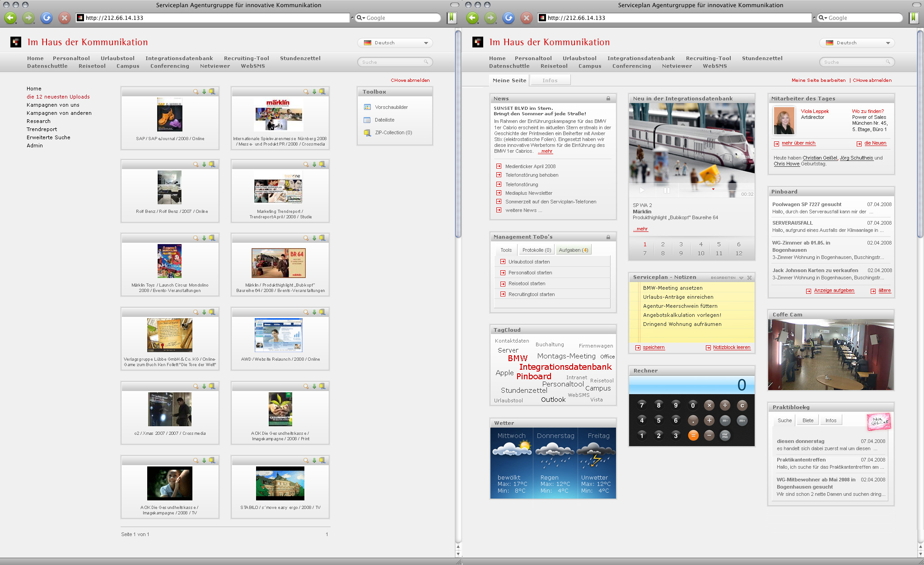
Task: Clear the Rechner with the c key
Action: coord(742,405)
